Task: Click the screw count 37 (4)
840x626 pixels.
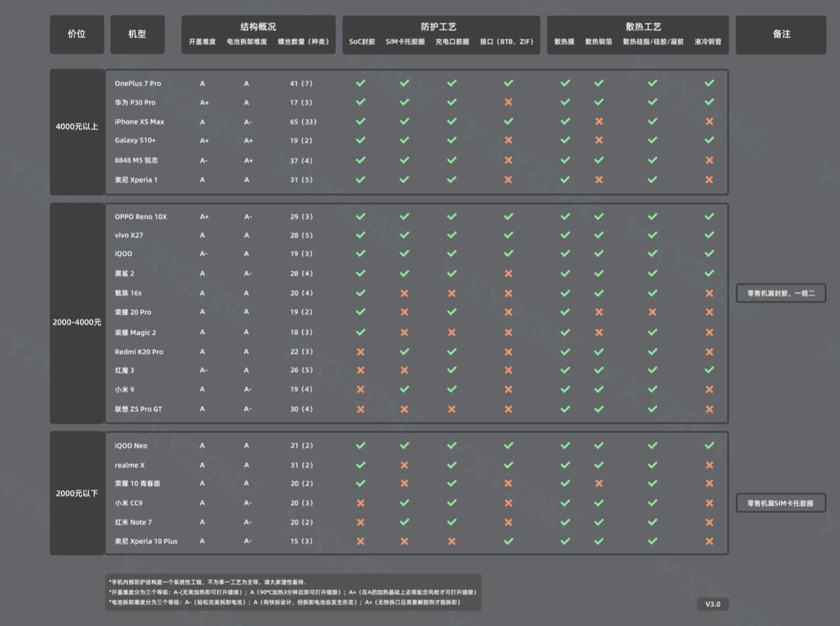Action: [301, 161]
